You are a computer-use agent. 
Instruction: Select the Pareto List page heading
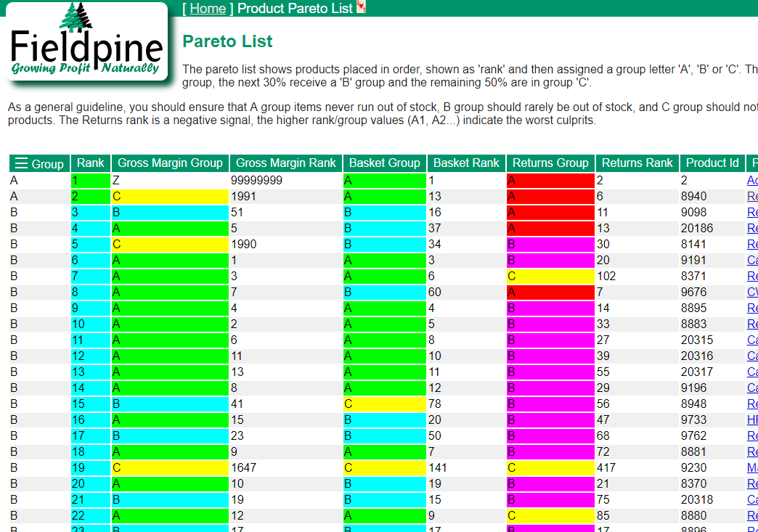(227, 41)
